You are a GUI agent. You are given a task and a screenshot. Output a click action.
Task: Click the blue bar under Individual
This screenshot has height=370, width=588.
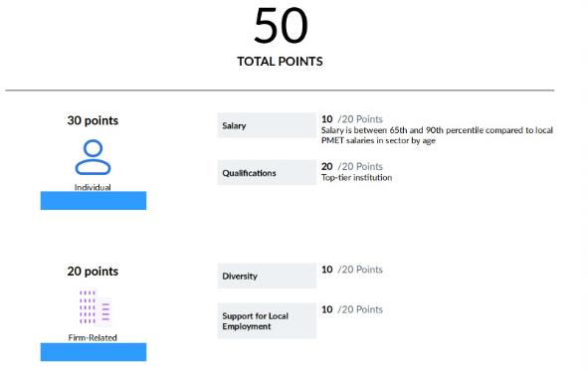(94, 201)
